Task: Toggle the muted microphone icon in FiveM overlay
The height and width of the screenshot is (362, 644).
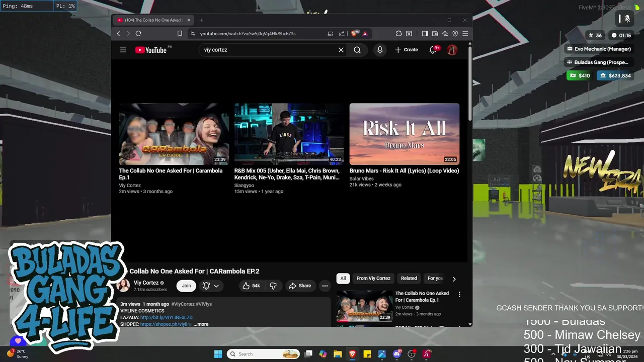Action: pyautogui.click(x=627, y=19)
